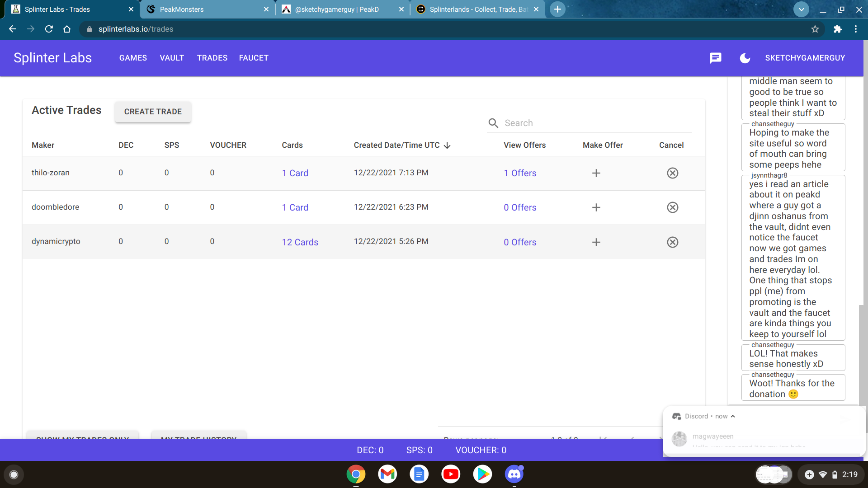Viewport: 868px width, 488px height.
Task: Switch to PeakMonsters tab
Action: (207, 9)
